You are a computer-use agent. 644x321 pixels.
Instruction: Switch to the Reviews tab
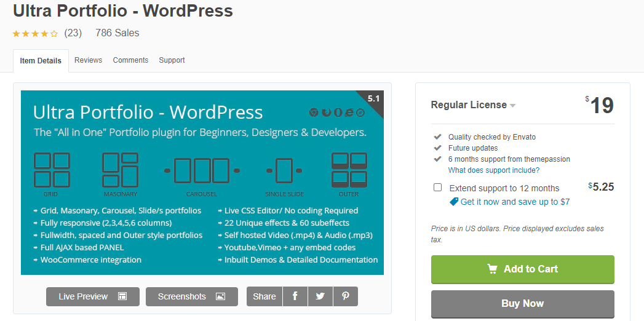[x=89, y=60]
